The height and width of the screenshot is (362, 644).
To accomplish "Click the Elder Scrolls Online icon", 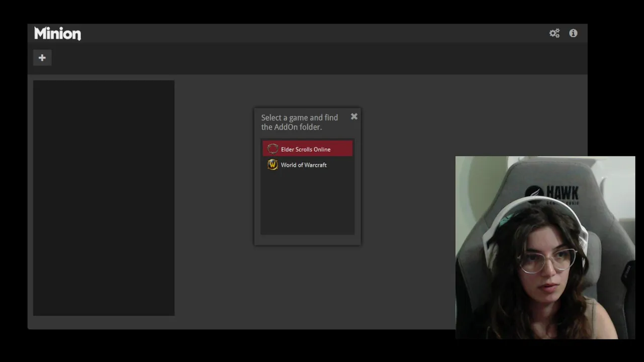I will pos(273,149).
